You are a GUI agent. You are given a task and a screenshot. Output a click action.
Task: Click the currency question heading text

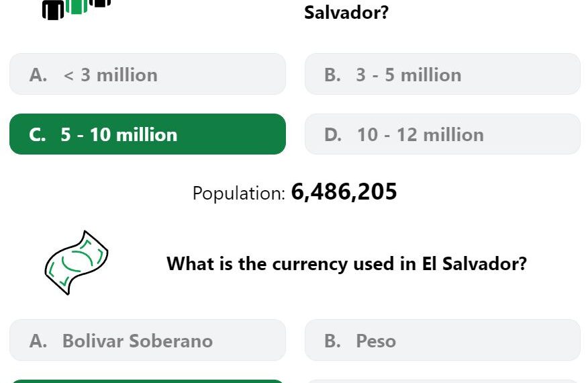pos(346,263)
